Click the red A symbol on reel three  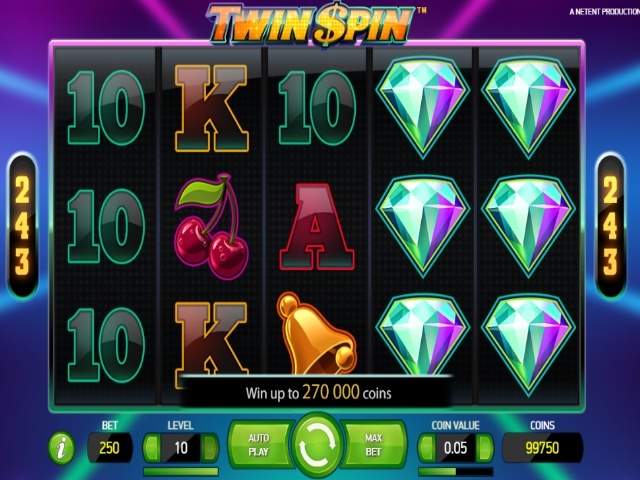pyautogui.click(x=316, y=227)
